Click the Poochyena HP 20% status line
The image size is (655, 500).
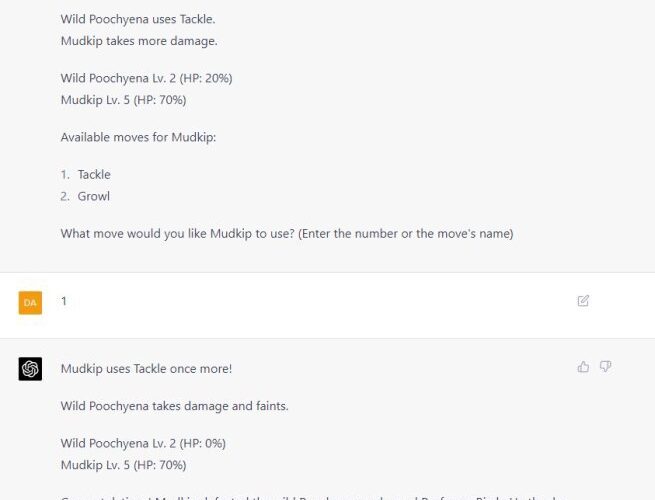(146, 78)
